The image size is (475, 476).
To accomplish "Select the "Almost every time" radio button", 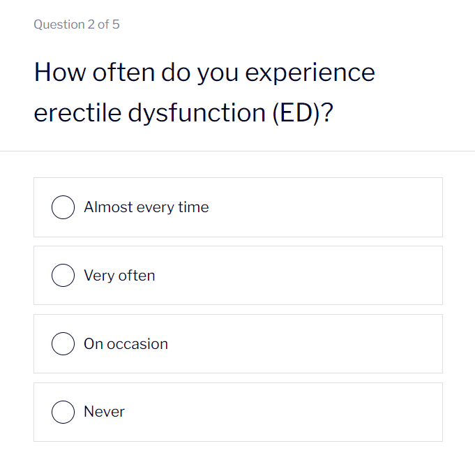I will pos(63,207).
